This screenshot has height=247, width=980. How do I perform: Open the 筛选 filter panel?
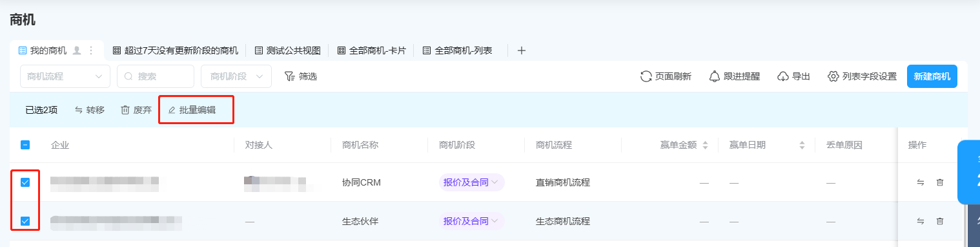[301, 76]
